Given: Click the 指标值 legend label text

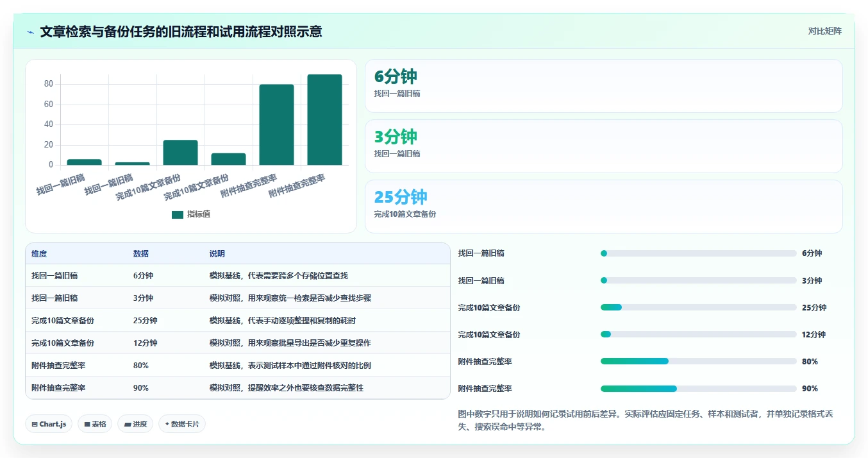Looking at the screenshot, I should click(198, 214).
